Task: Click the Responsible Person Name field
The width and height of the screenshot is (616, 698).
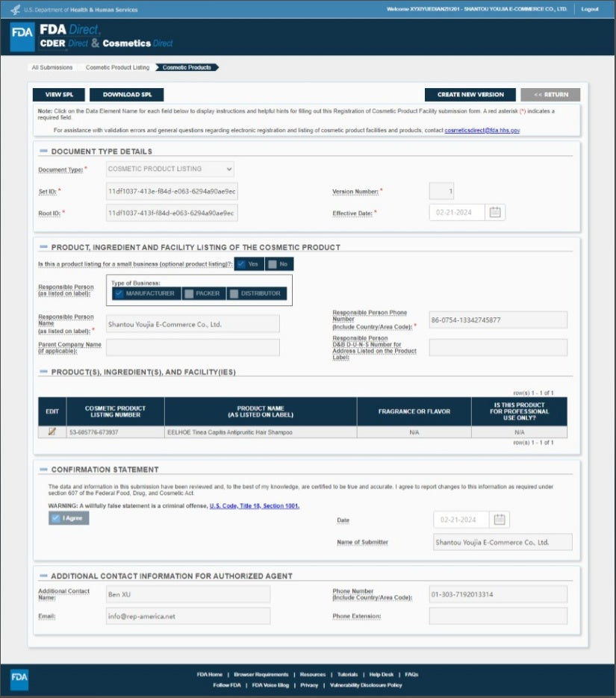Action: click(192, 324)
